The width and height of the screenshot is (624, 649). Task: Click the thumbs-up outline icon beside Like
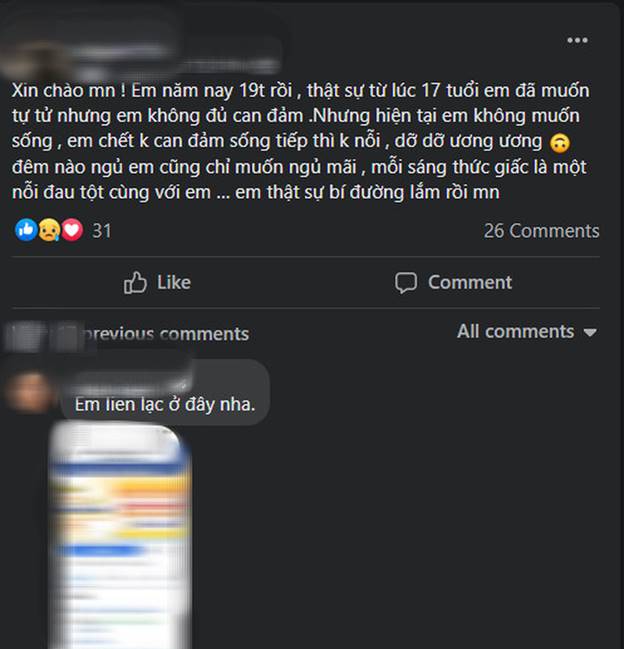click(x=135, y=283)
